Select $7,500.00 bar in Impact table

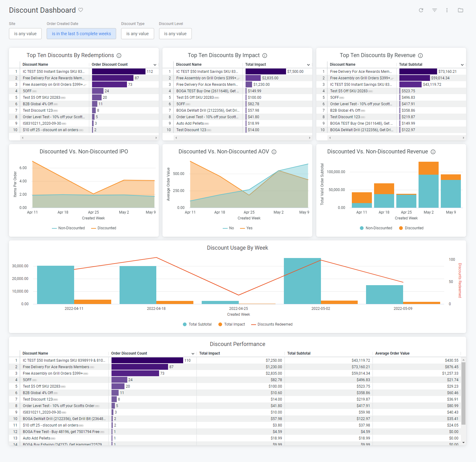click(x=266, y=72)
